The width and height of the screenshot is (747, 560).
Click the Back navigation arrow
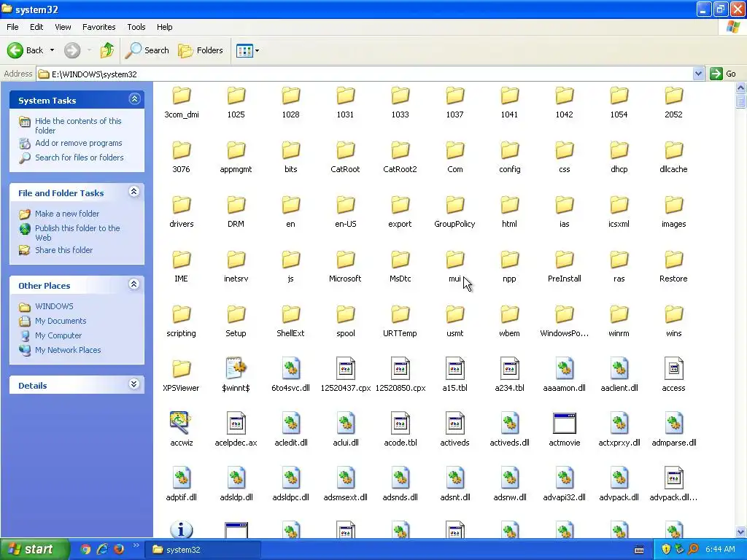pos(15,50)
